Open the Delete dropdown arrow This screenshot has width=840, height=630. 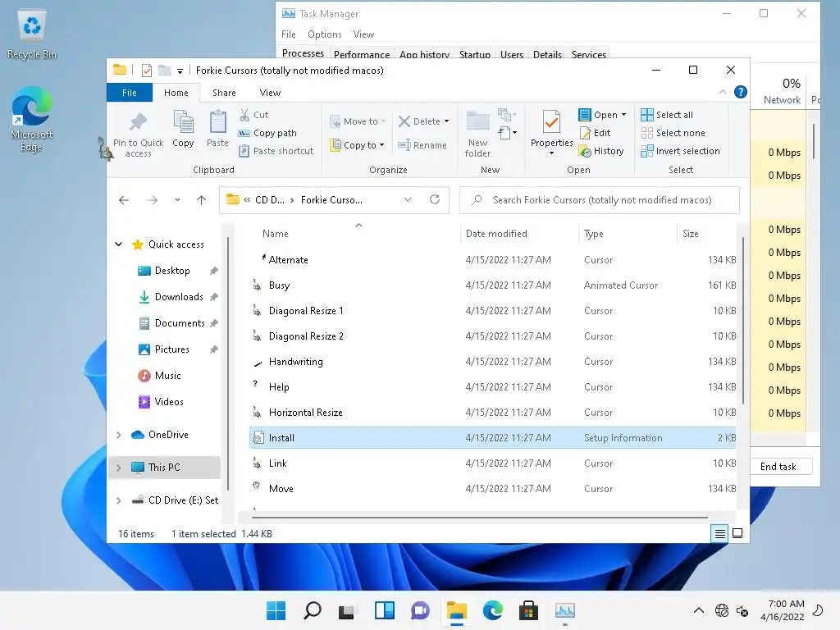point(447,121)
